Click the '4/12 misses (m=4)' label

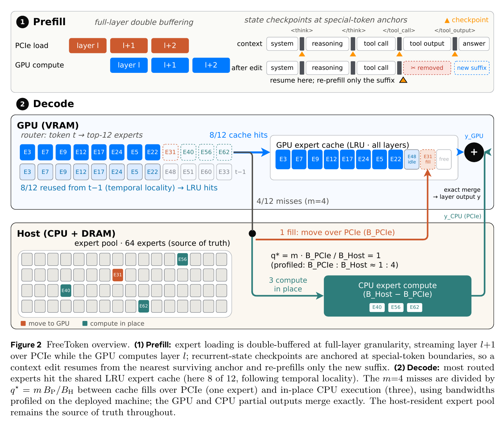click(x=293, y=201)
